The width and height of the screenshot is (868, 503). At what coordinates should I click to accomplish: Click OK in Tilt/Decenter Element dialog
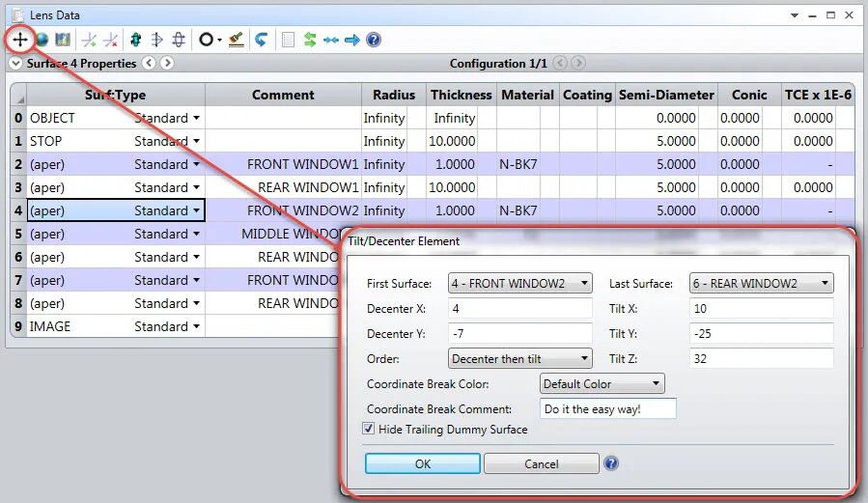pos(422,463)
